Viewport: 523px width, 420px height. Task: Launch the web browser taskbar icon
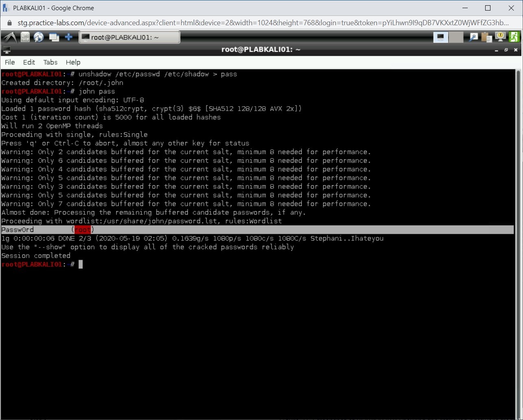(x=39, y=37)
